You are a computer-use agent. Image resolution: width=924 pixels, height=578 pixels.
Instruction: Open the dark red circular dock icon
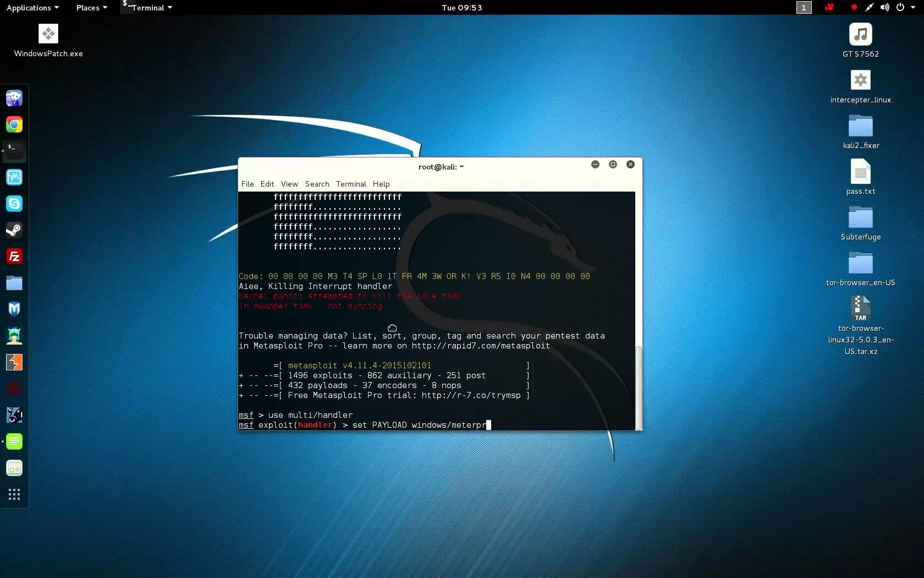click(x=14, y=389)
